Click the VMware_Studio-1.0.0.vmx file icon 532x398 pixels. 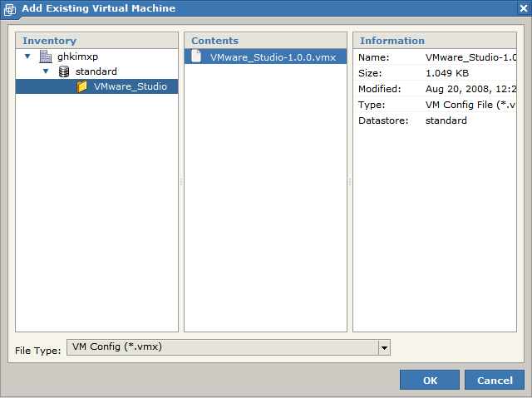(197, 57)
